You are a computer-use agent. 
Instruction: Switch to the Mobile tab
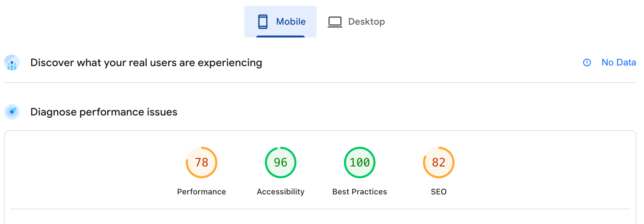click(291, 22)
